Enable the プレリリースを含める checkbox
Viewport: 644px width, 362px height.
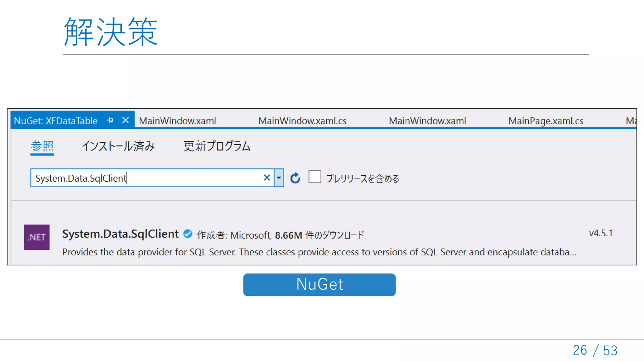point(315,177)
